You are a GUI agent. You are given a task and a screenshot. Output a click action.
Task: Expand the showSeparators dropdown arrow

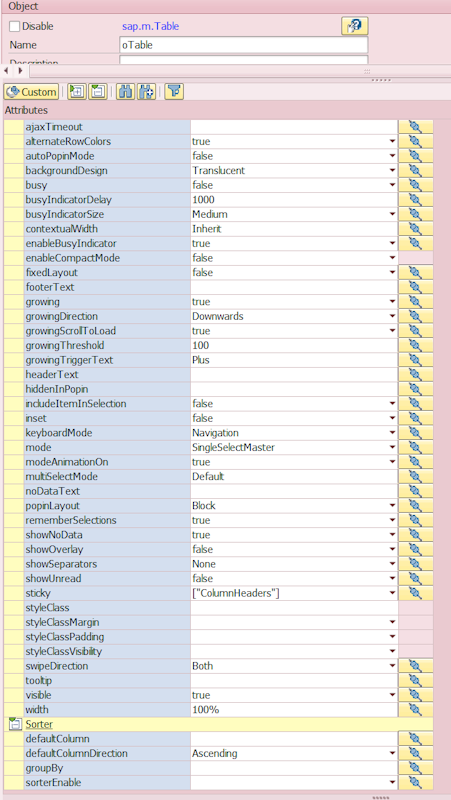pyautogui.click(x=392, y=564)
